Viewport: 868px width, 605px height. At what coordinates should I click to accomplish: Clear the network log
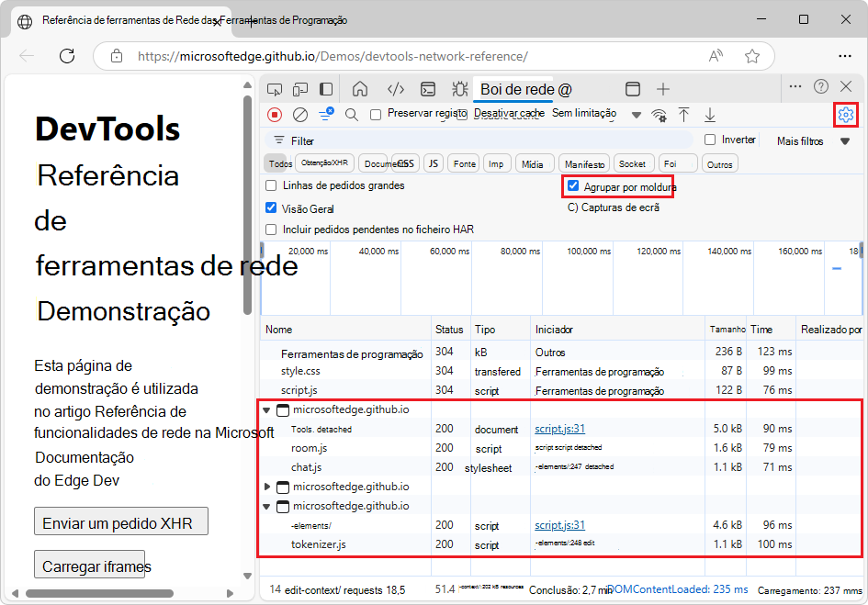click(299, 113)
